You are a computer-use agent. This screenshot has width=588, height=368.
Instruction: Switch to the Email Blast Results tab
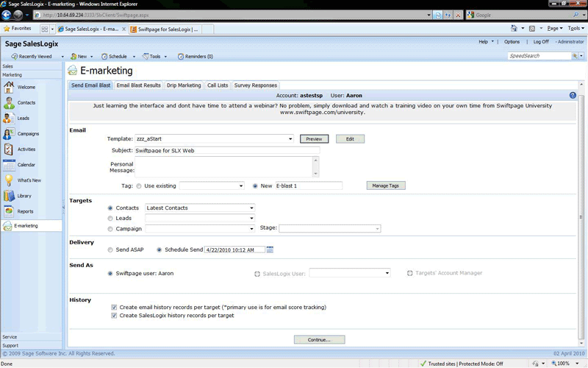[138, 85]
